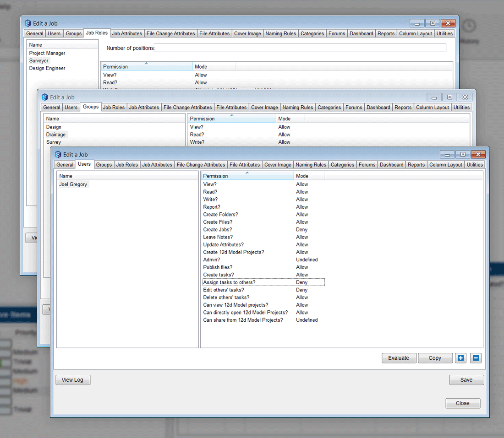Click the Number of positions input field
The height and width of the screenshot is (438, 504).
coord(300,48)
